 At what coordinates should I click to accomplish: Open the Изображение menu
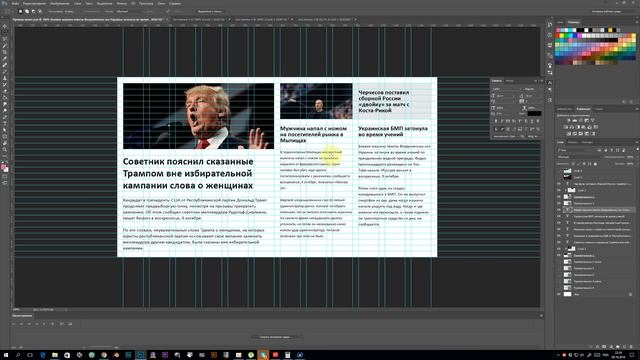click(x=60, y=3)
